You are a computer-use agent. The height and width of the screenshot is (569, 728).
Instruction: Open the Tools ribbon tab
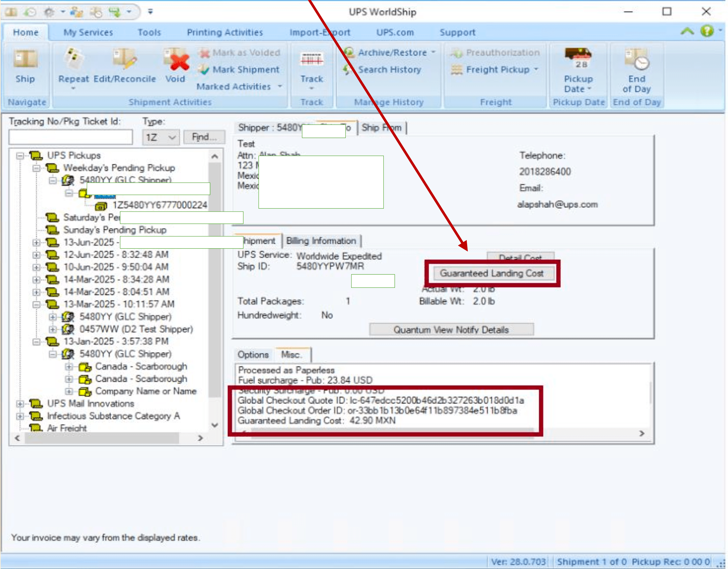(x=149, y=32)
